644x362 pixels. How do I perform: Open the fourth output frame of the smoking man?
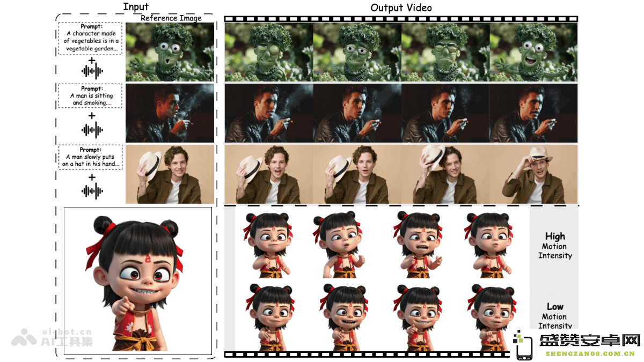pos(533,113)
